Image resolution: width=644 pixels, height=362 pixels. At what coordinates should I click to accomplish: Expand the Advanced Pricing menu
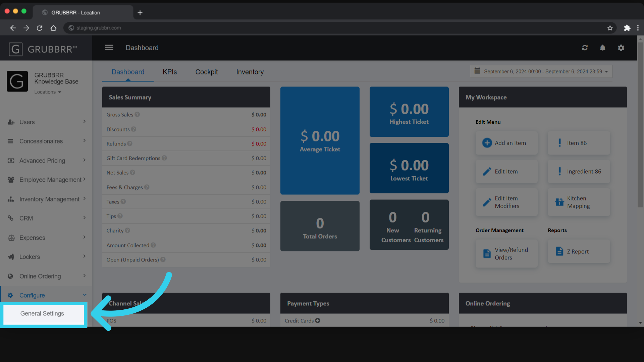click(x=46, y=161)
